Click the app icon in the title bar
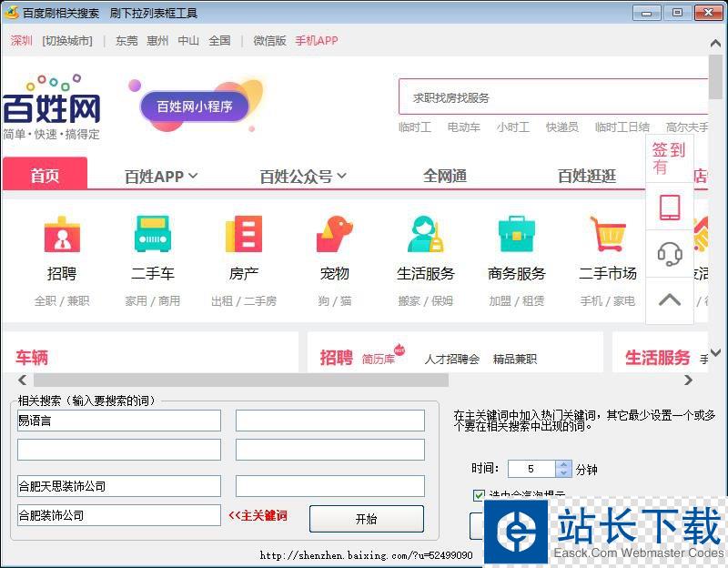728x568 pixels. [x=11, y=13]
